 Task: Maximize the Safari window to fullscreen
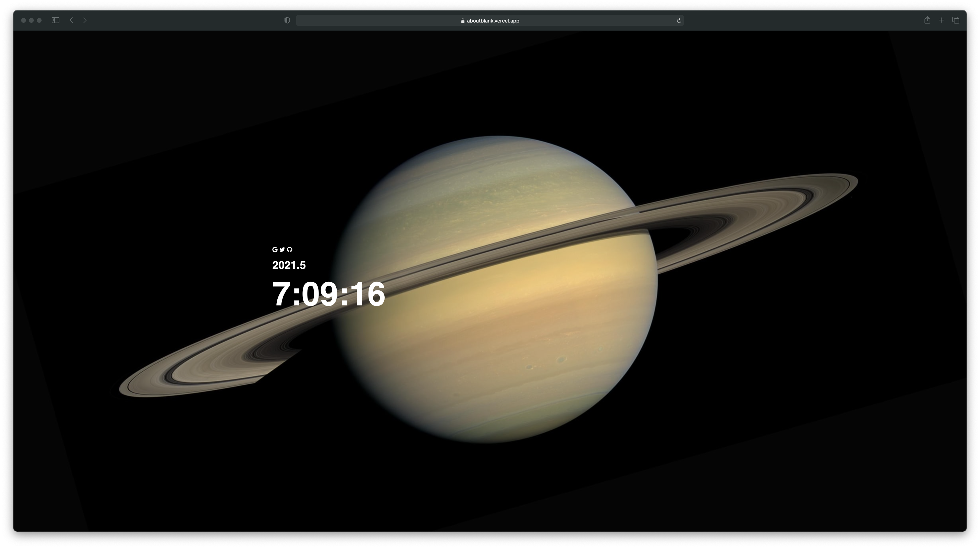[39, 21]
